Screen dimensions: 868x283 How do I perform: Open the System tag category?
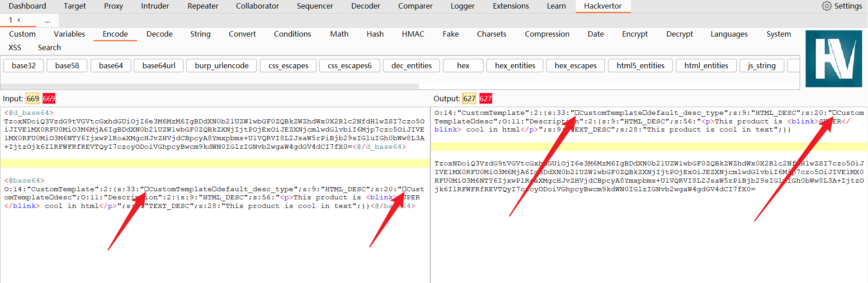click(x=779, y=34)
